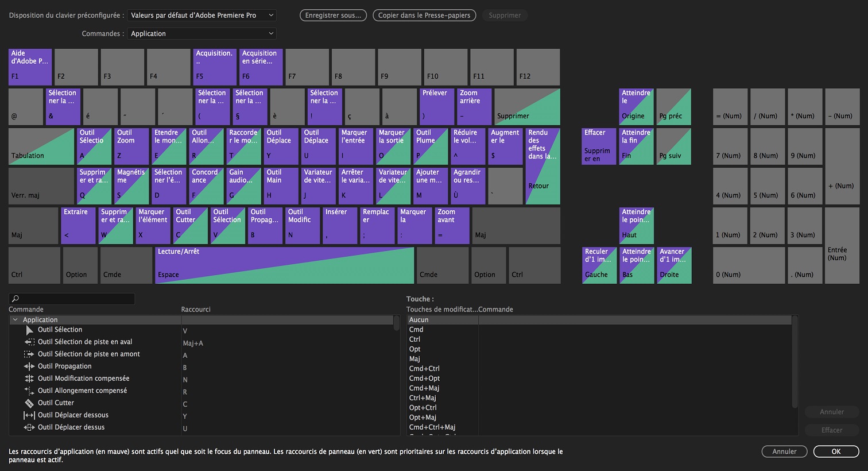Select the Opt+Maj modifier row
The image size is (868, 471).
423,418
